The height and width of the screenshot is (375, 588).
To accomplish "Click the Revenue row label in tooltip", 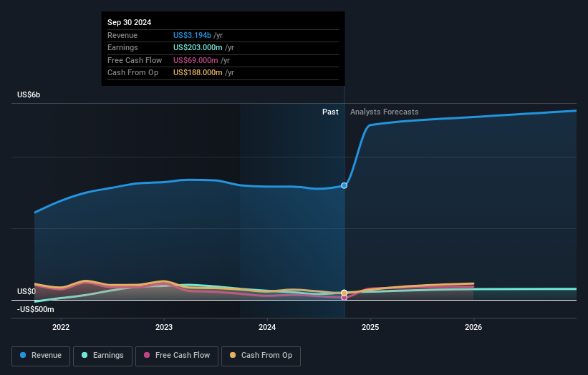I will click(x=122, y=35).
